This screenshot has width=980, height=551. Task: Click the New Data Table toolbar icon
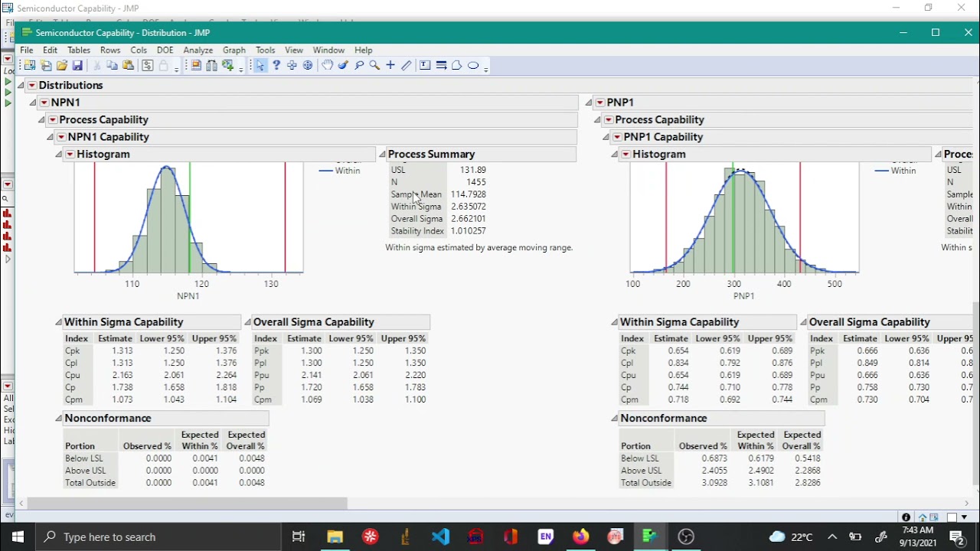click(x=30, y=66)
